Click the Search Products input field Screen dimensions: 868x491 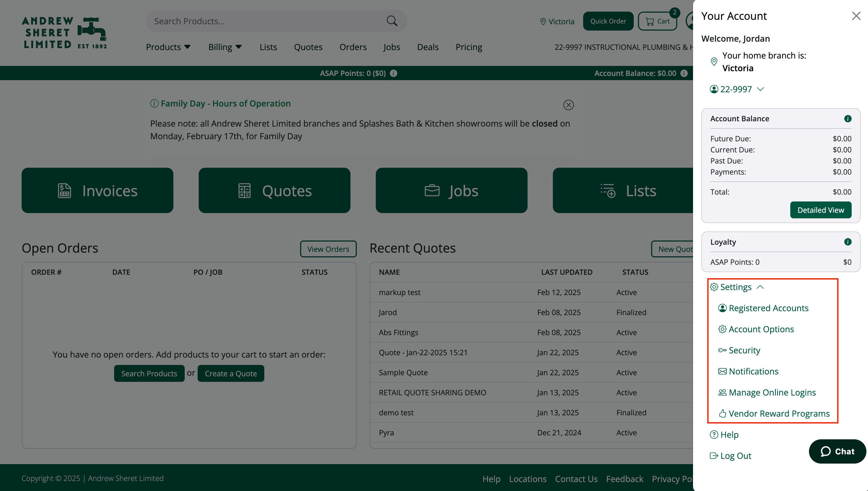click(266, 21)
